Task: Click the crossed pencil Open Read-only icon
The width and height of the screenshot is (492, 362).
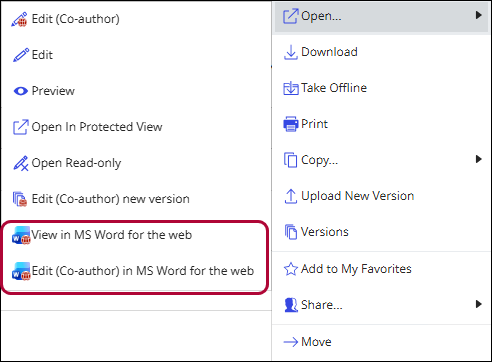Action: (21, 163)
